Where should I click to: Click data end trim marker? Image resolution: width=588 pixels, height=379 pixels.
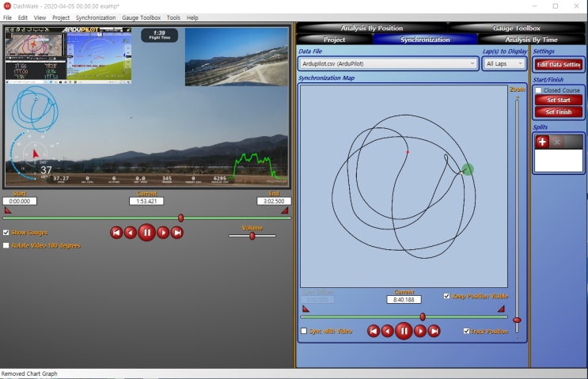click(x=501, y=309)
